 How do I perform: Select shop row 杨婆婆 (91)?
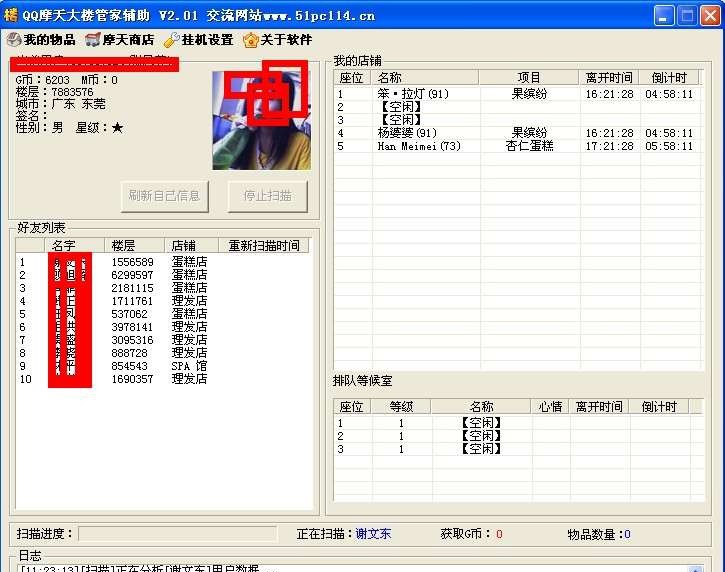(x=518, y=133)
